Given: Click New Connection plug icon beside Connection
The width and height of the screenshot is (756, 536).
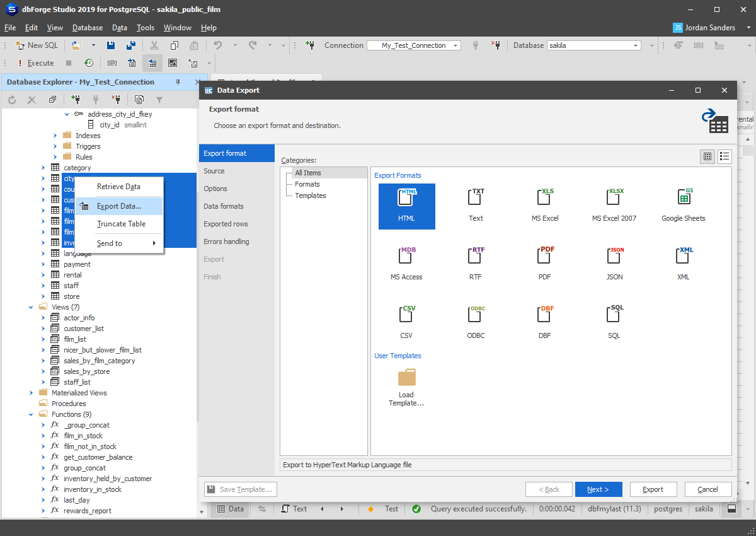Looking at the screenshot, I should (310, 45).
